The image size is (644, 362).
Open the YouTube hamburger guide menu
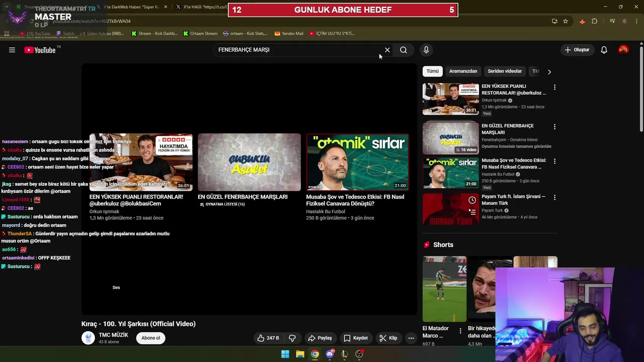(x=12, y=50)
